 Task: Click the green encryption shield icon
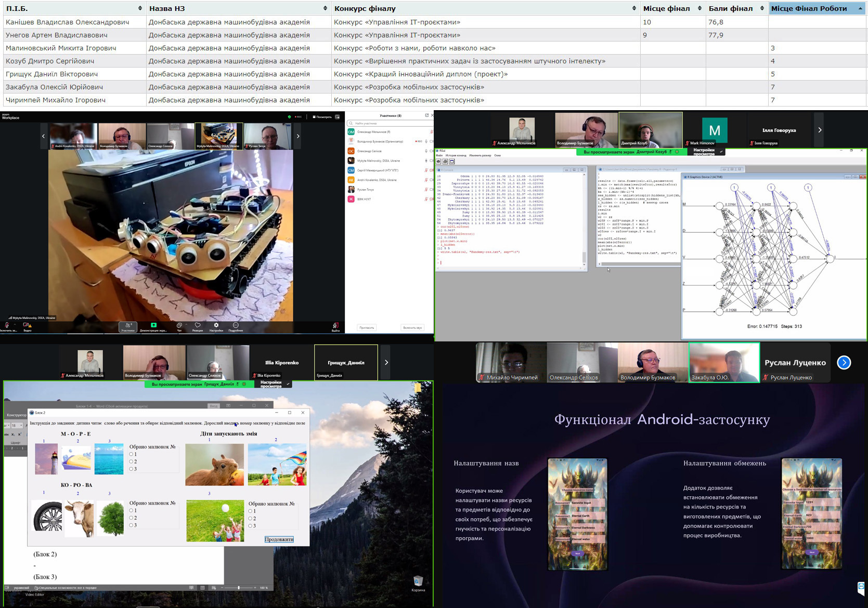(x=290, y=117)
